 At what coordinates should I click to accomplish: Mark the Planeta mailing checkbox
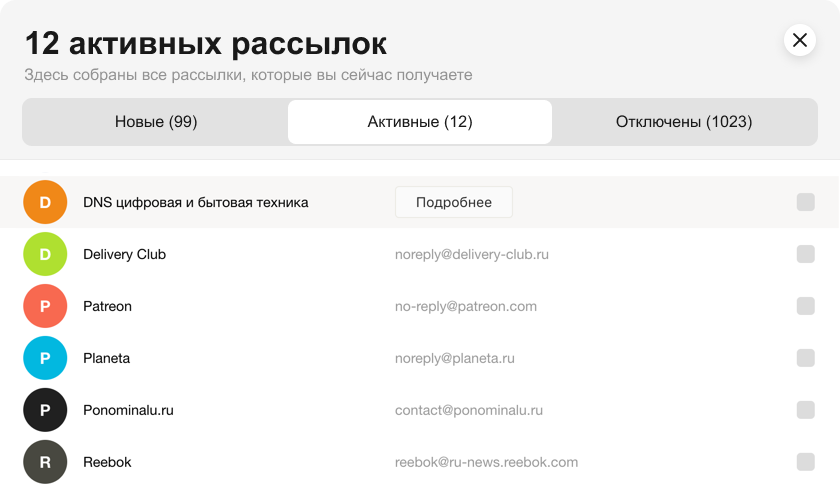806,358
